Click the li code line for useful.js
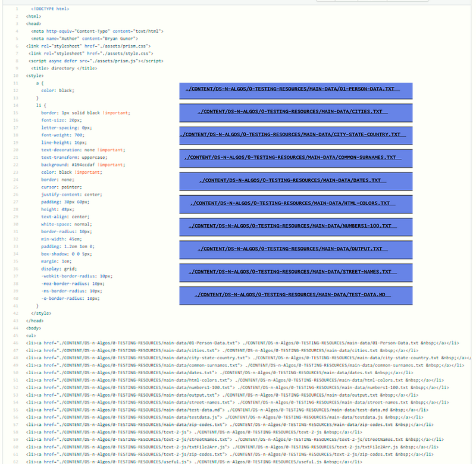476x464 pixels. [x=195, y=462]
